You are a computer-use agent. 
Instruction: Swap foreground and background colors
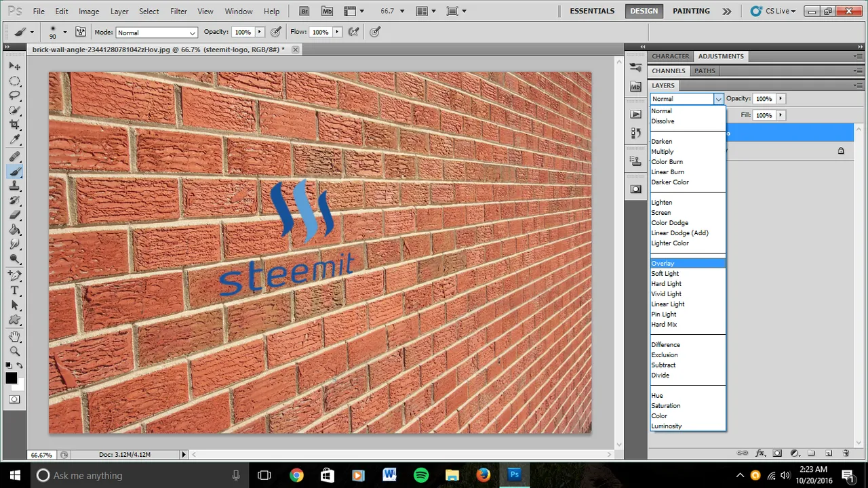click(20, 365)
